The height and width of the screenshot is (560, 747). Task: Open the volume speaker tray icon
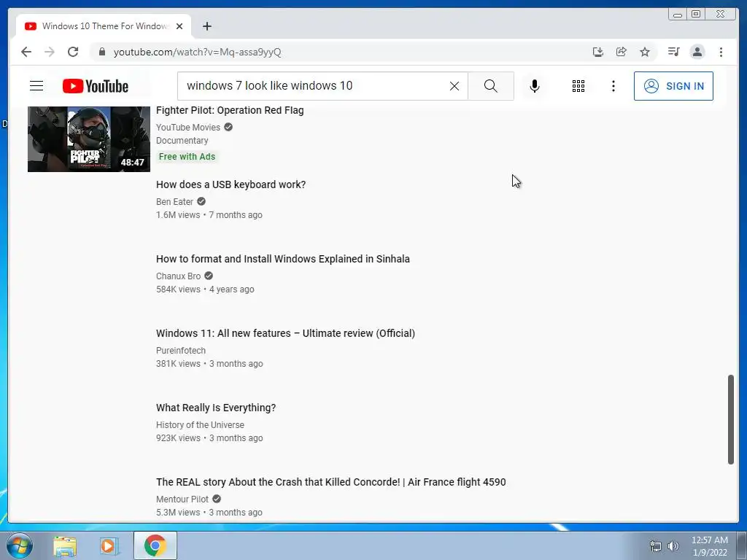[673, 546]
